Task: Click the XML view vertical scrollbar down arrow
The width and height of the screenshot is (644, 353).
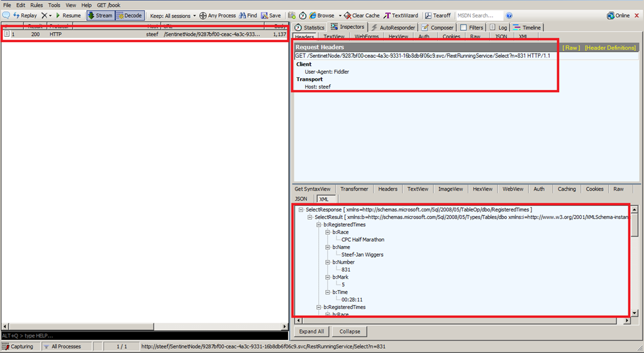Action: [634, 313]
